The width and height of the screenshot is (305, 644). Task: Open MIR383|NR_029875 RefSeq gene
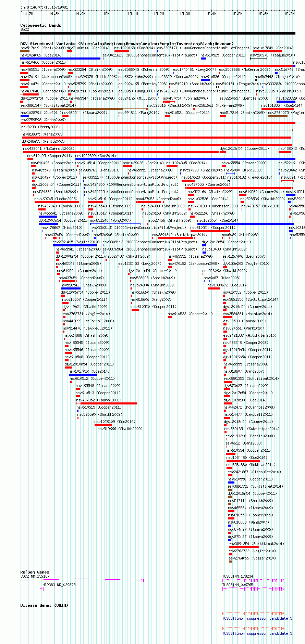tap(59, 585)
